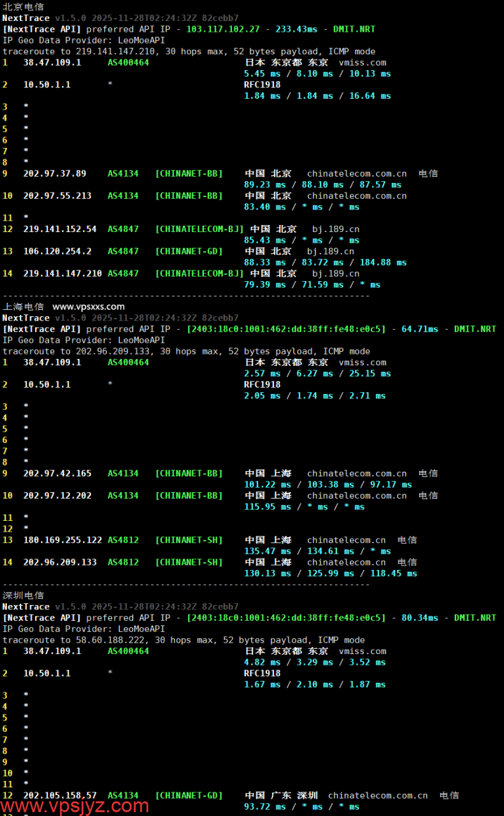Click hop 10 address 202.97.55.213
This screenshot has width=504, height=816.
click(x=57, y=196)
